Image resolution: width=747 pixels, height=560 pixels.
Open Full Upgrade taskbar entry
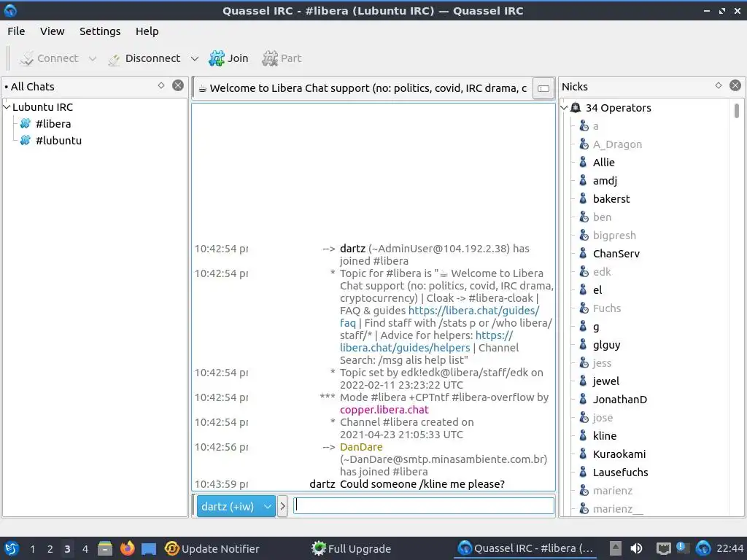(x=351, y=549)
